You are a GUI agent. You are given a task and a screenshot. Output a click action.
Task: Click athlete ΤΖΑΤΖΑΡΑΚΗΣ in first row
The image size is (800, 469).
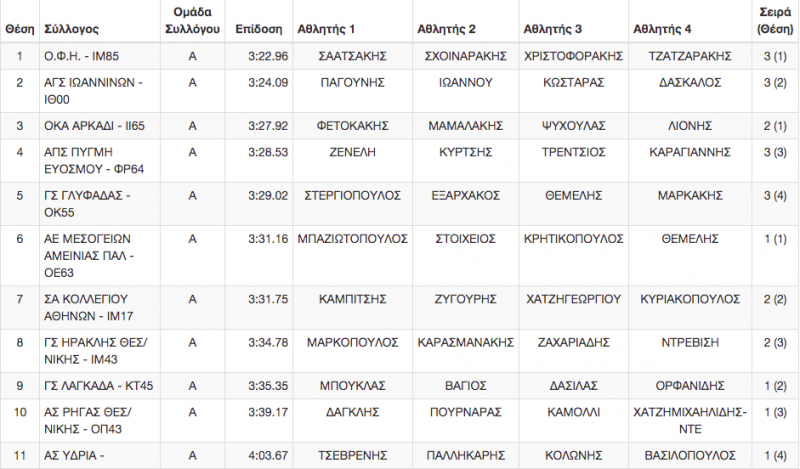click(x=690, y=56)
